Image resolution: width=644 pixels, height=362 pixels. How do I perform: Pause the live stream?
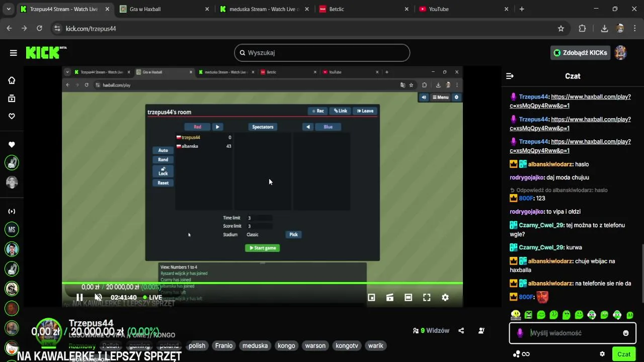click(x=79, y=297)
